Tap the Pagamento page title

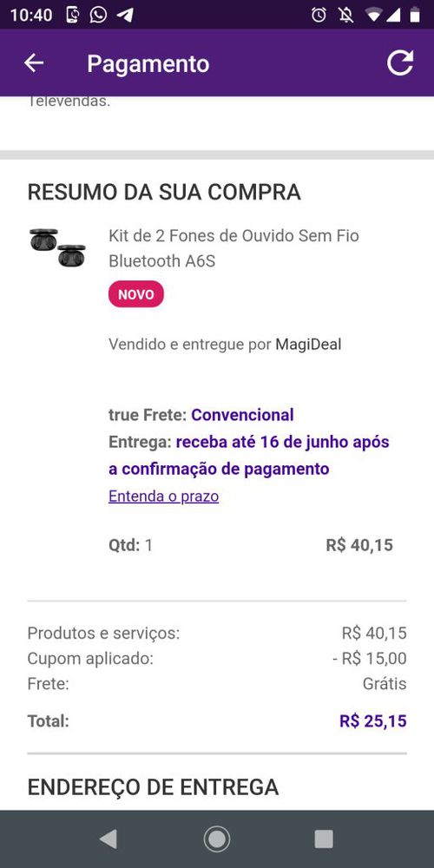(148, 63)
